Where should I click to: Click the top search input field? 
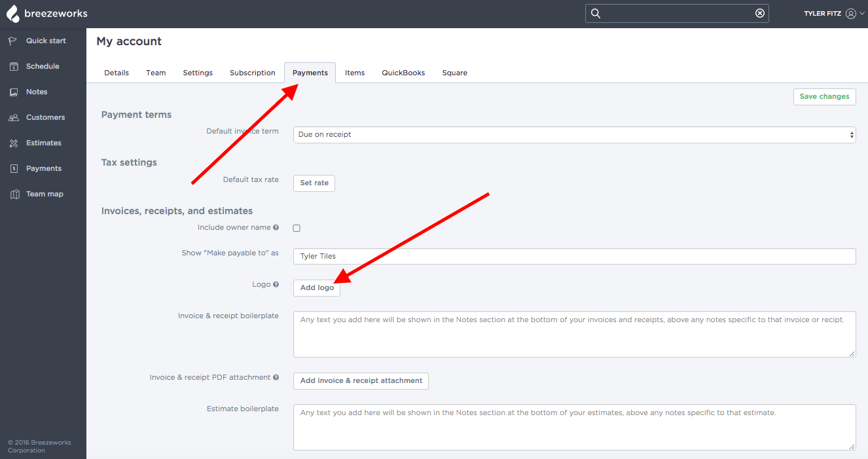[677, 13]
